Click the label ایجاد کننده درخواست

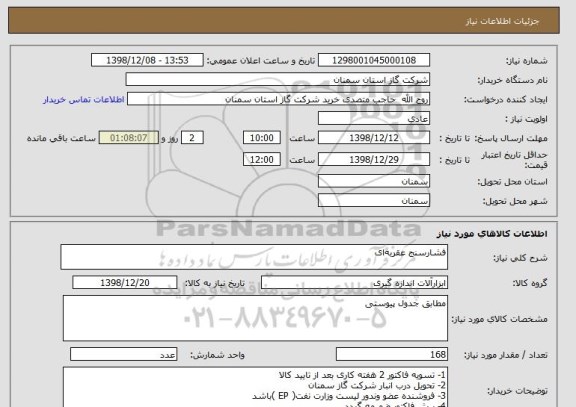pos(506,100)
